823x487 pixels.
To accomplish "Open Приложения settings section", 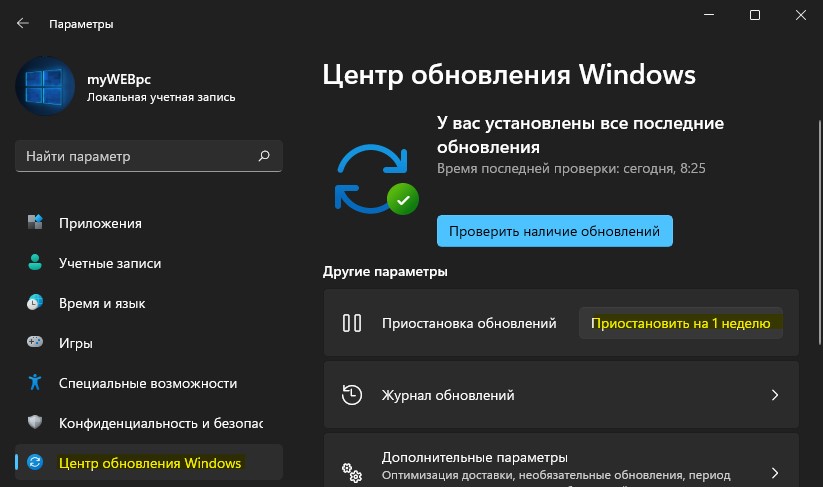I will click(149, 223).
